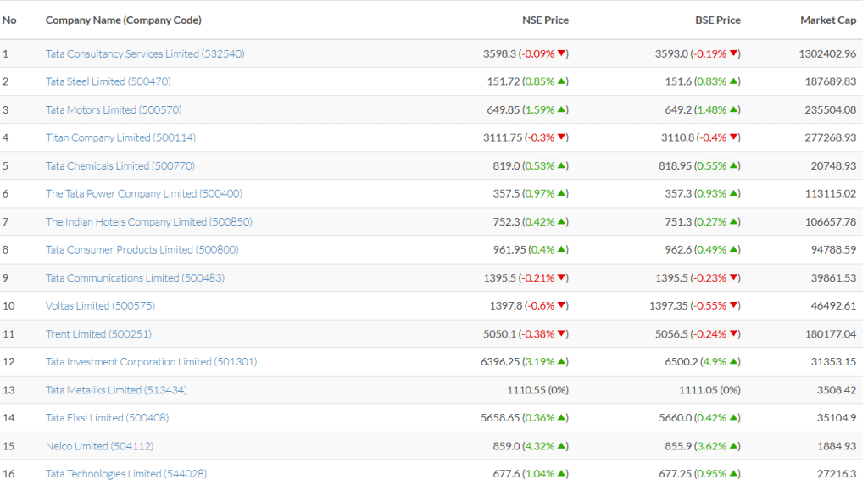Click red down arrow in Titan NSE price

coord(561,137)
